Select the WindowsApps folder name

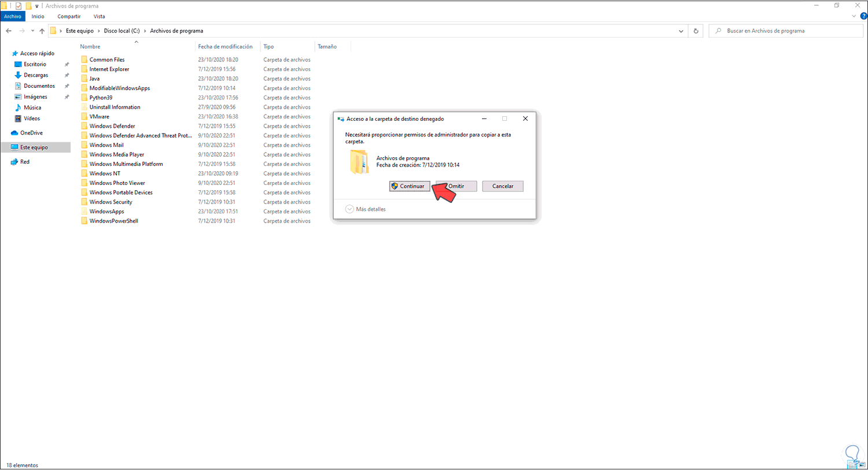pyautogui.click(x=107, y=212)
